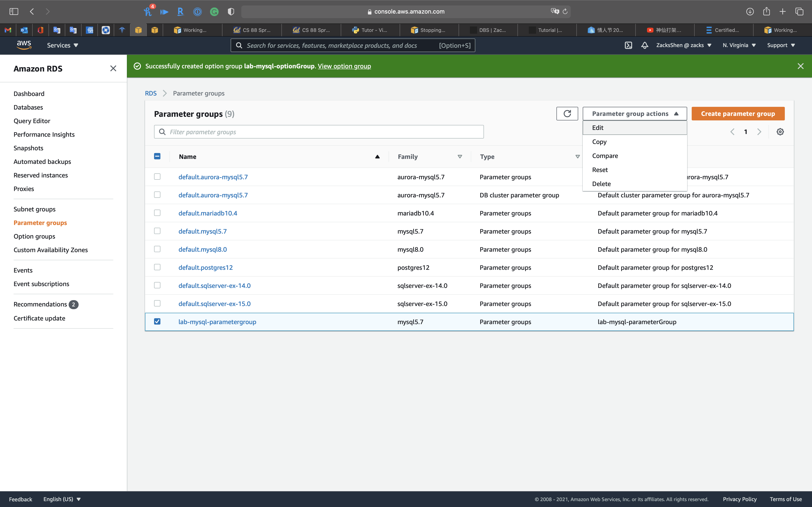
Task: Toggle the select-all header checkbox
Action: (x=157, y=156)
